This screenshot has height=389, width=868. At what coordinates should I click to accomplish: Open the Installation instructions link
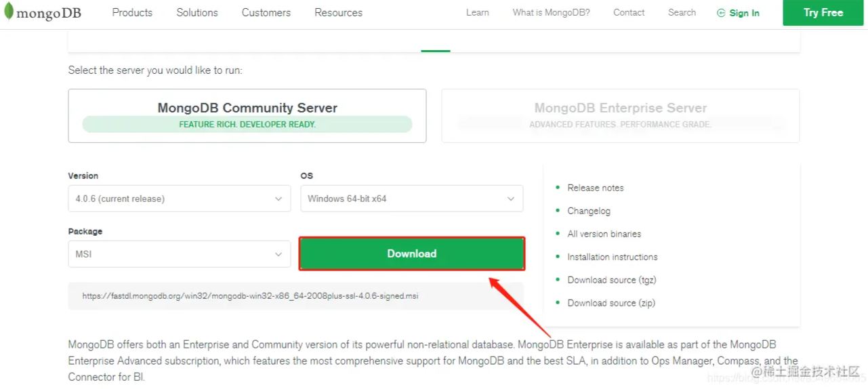click(613, 257)
